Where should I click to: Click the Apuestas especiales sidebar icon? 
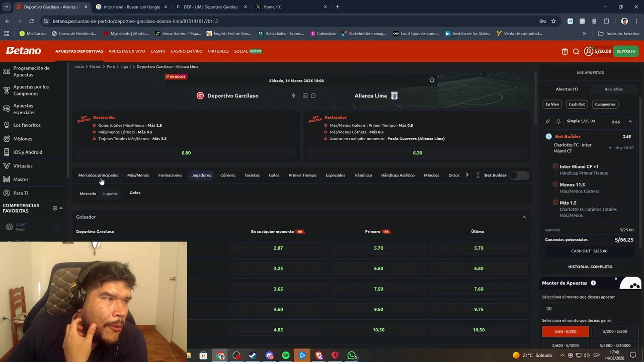(x=7, y=109)
